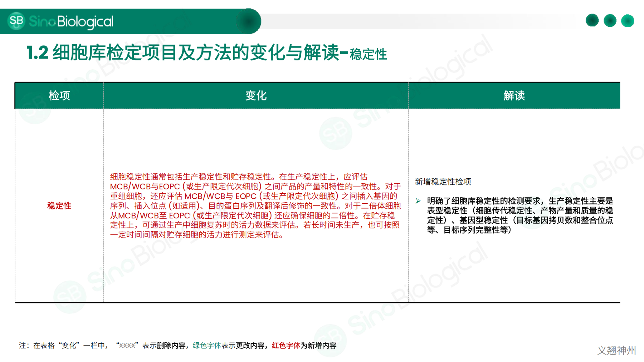Select the Sino Biological wordmark

pos(71,21)
